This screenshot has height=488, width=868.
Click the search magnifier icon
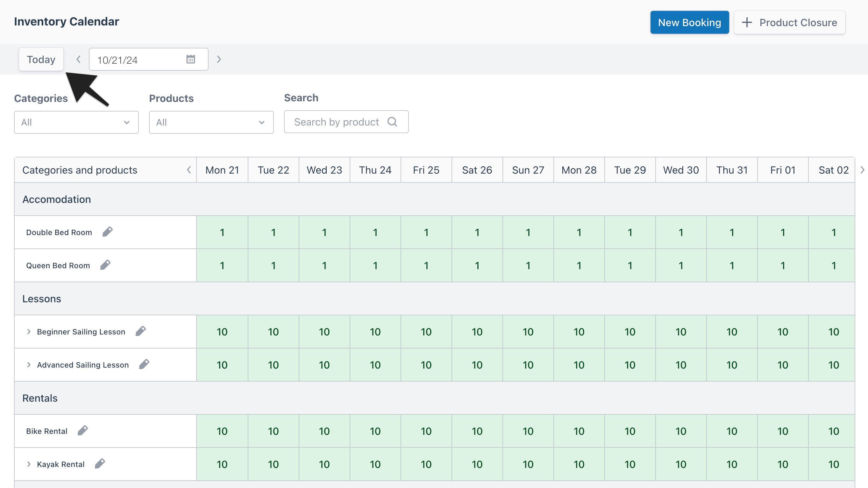(392, 122)
